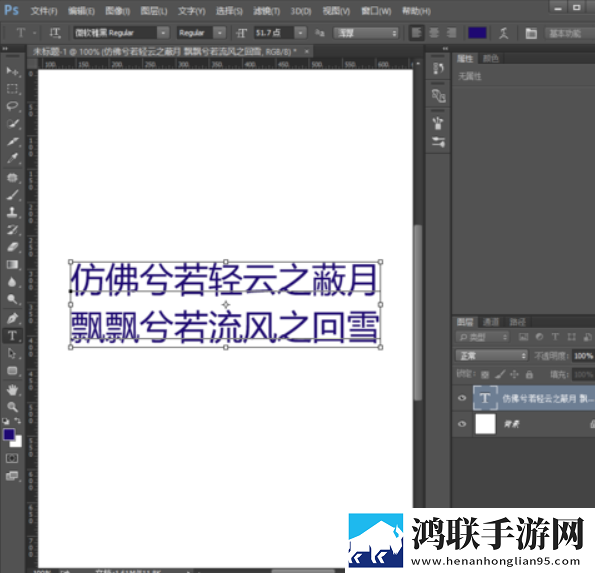
Task: Select the Pen tool
Action: (x=12, y=318)
